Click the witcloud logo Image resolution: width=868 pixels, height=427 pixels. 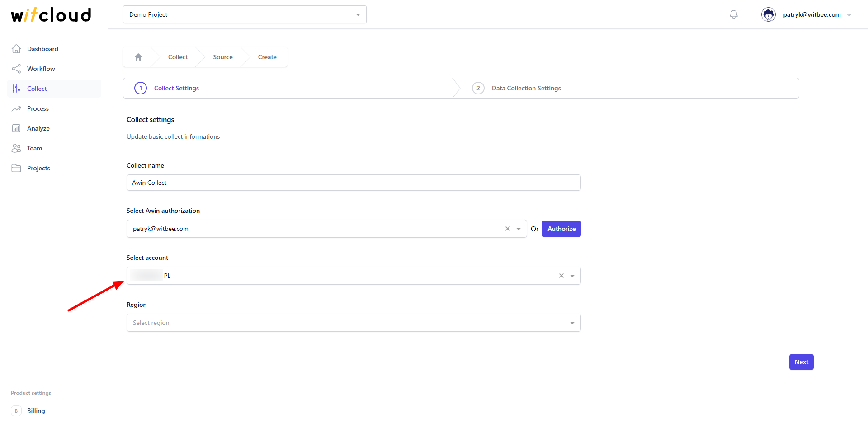51,15
